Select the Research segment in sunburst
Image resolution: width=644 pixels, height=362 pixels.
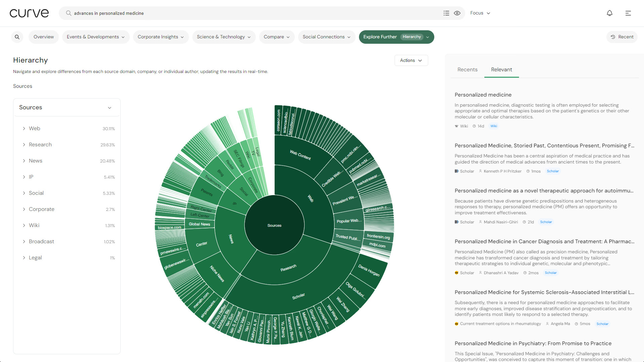point(288,268)
